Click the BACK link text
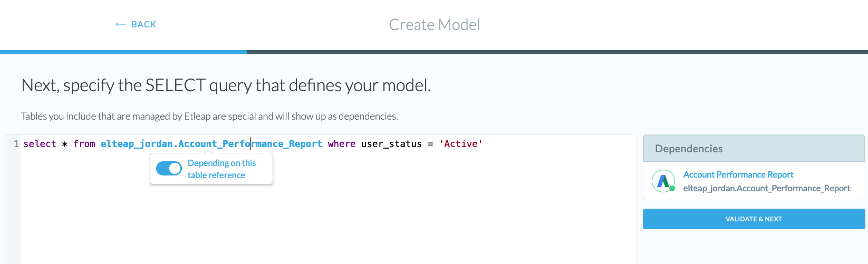This screenshot has width=868, height=264. 143,25
